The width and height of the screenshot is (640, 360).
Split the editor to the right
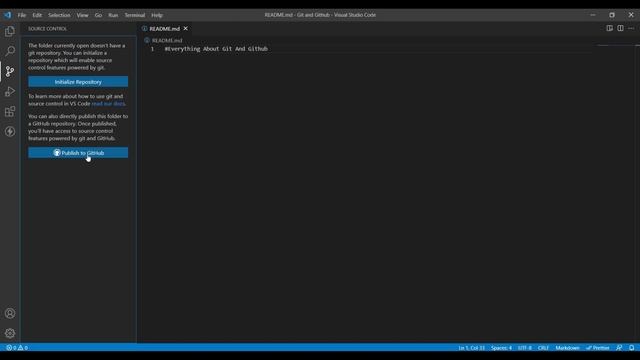pyautogui.click(x=620, y=28)
